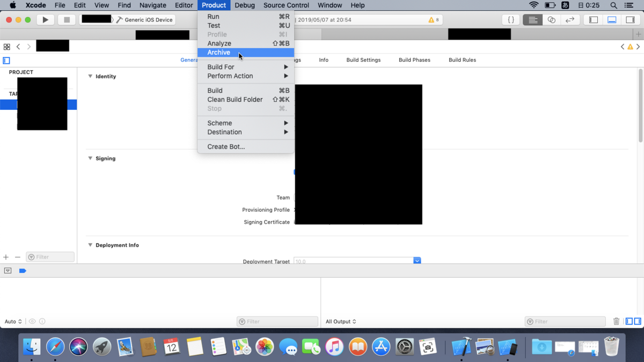Open the All Output console popup
The image size is (644, 362).
(341, 322)
